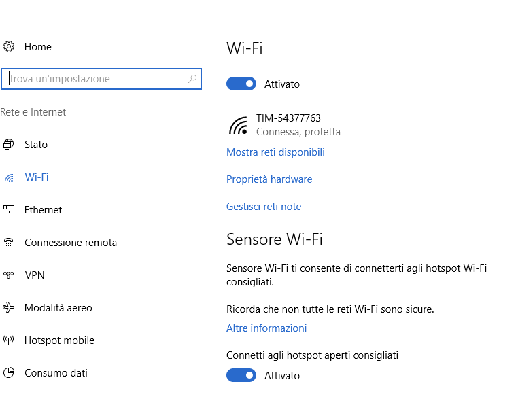518x420 pixels.
Task: Open the Ethernet settings page
Action: click(x=44, y=210)
